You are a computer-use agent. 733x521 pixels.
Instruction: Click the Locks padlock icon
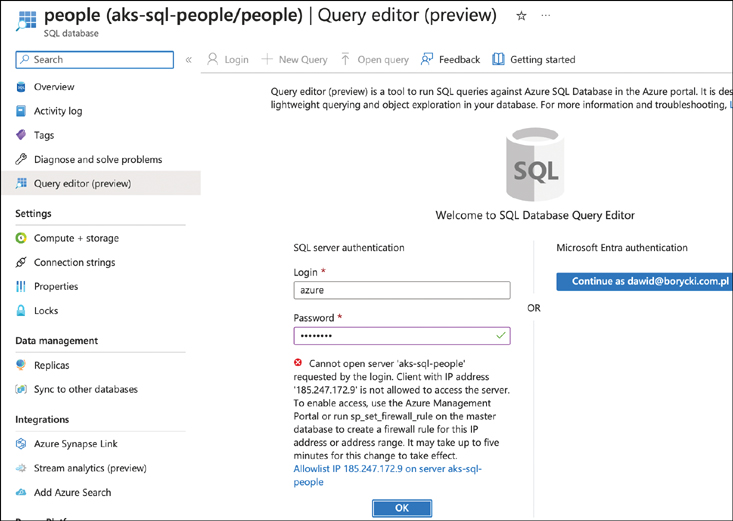click(x=21, y=310)
